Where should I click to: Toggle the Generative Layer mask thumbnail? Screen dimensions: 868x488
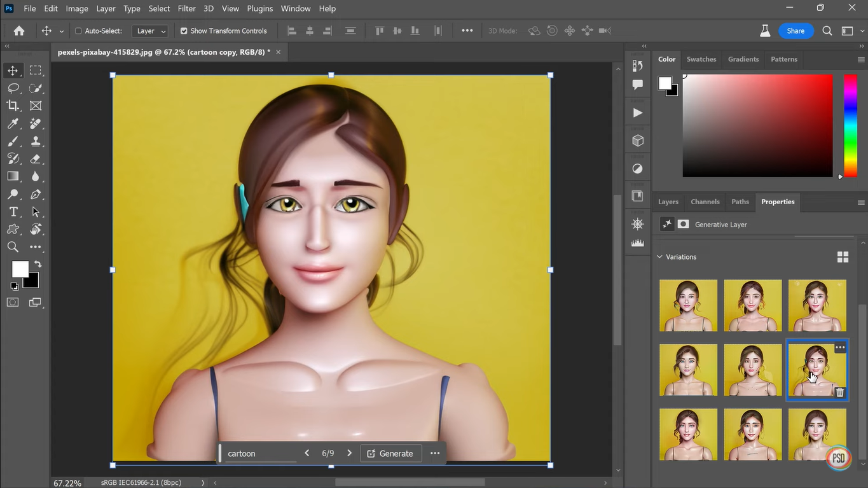pos(683,224)
